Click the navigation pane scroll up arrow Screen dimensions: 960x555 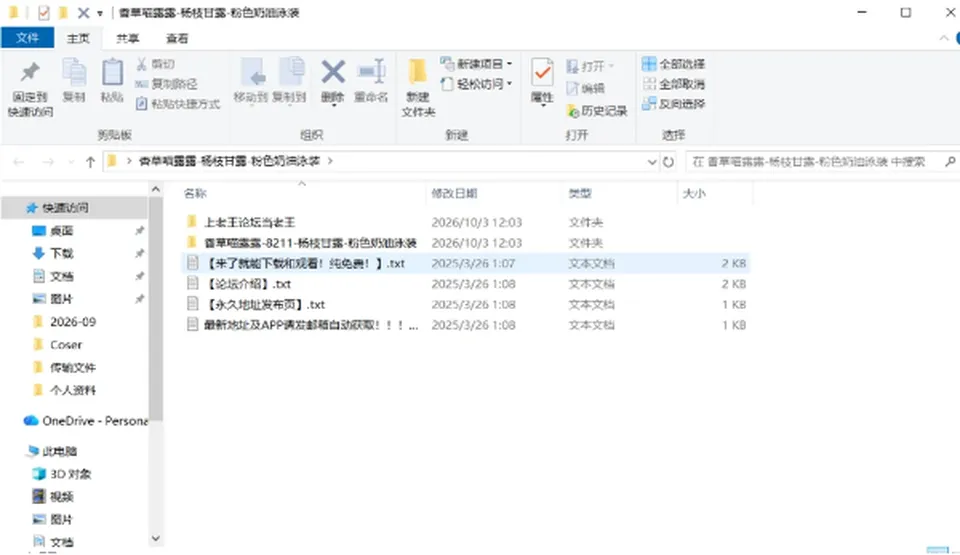(x=156, y=189)
